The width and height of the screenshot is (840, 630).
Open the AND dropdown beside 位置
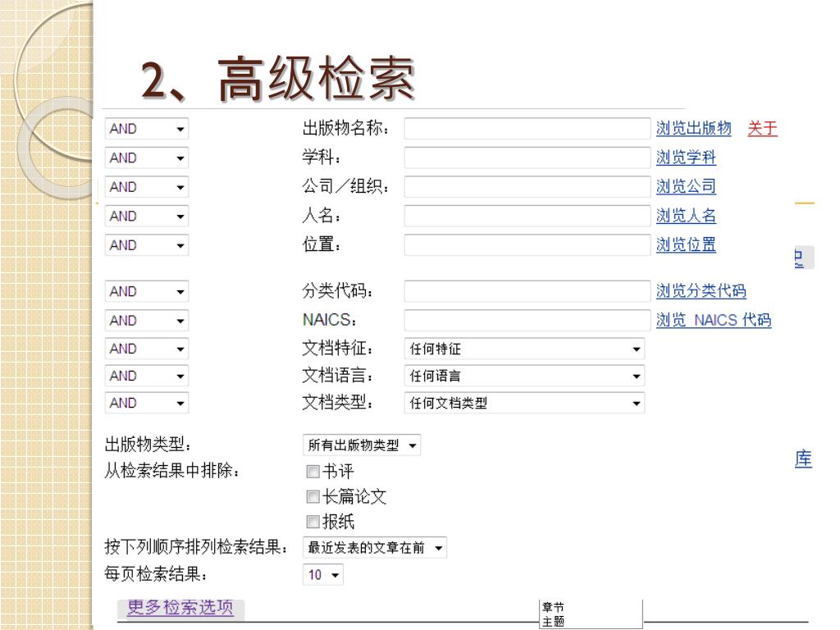click(147, 245)
